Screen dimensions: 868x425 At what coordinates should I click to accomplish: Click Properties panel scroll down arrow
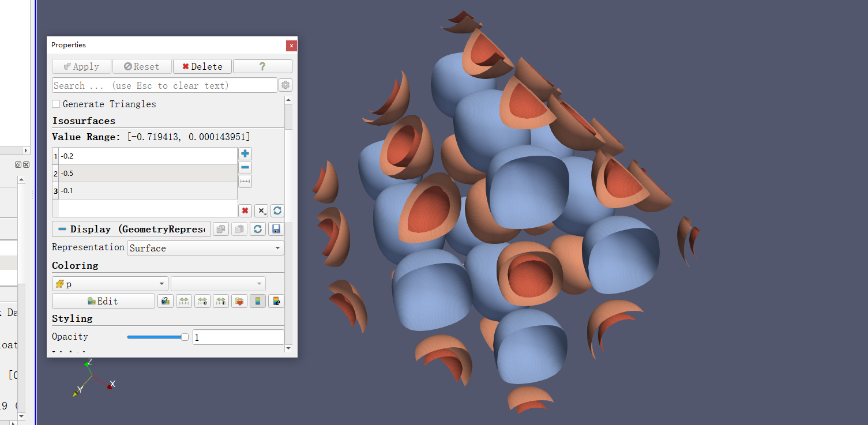pos(288,348)
